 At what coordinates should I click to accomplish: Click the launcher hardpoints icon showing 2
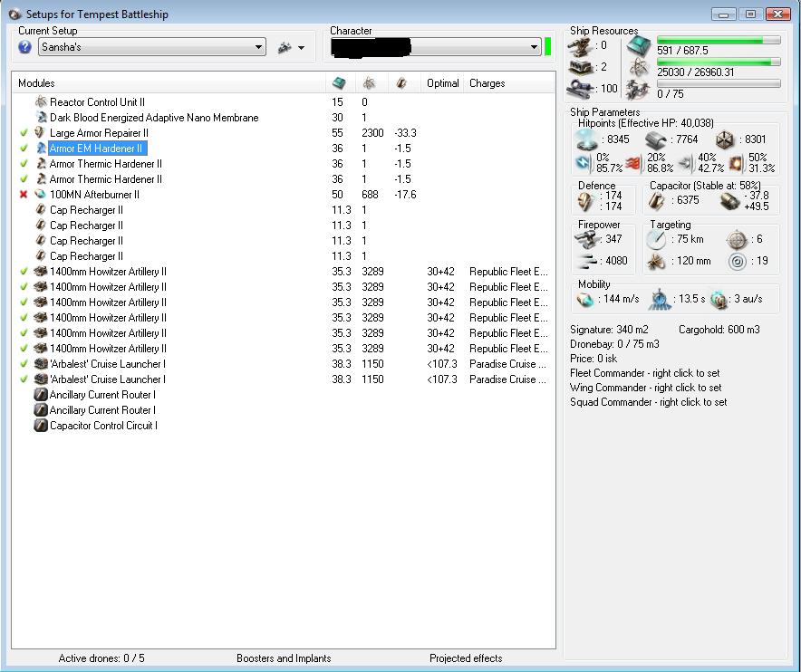(580, 67)
